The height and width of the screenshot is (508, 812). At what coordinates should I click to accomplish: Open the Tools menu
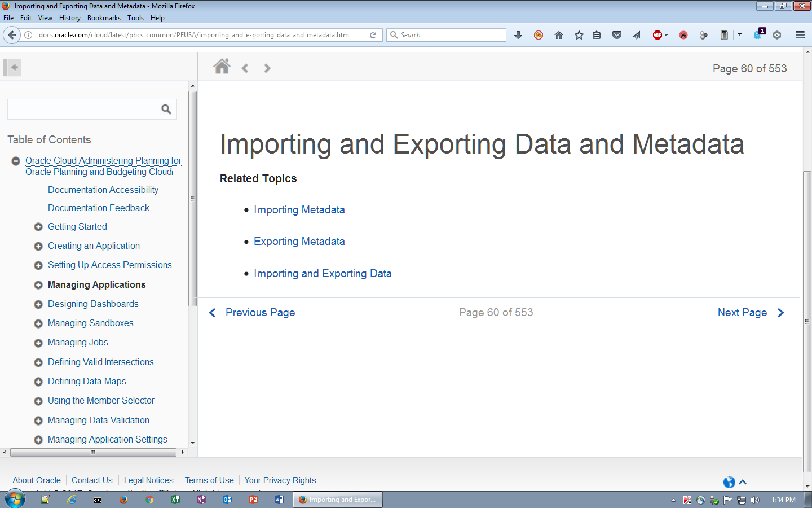click(x=135, y=18)
